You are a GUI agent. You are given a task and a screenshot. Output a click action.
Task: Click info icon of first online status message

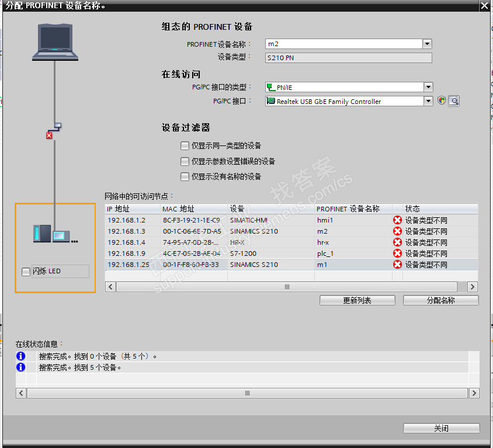[21, 356]
